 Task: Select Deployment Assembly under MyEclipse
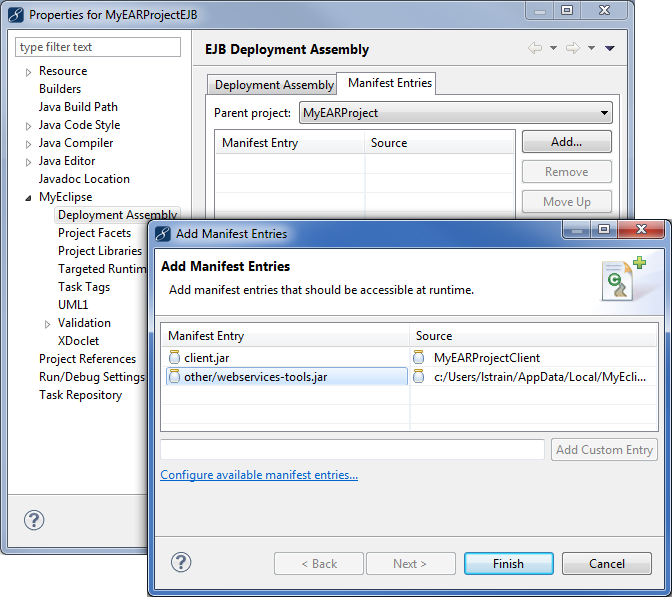[117, 215]
